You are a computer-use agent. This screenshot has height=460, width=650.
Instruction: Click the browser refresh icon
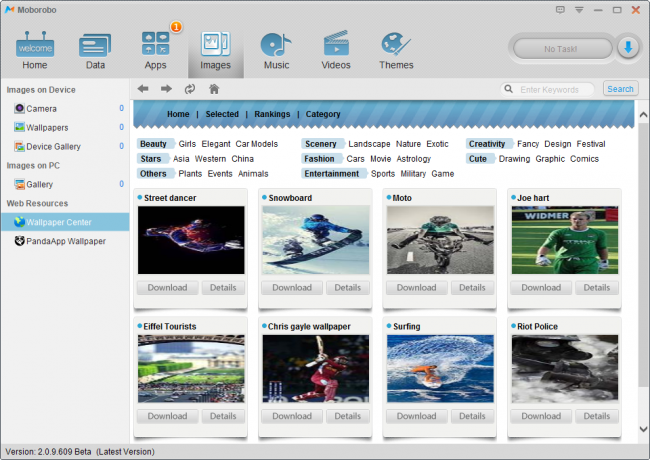point(190,89)
